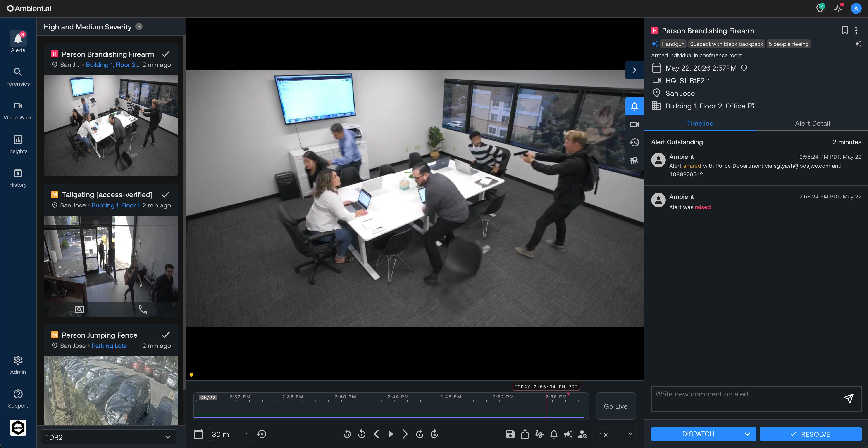The width and height of the screenshot is (868, 448).
Task: Open the Insights dashboard
Action: [x=18, y=144]
